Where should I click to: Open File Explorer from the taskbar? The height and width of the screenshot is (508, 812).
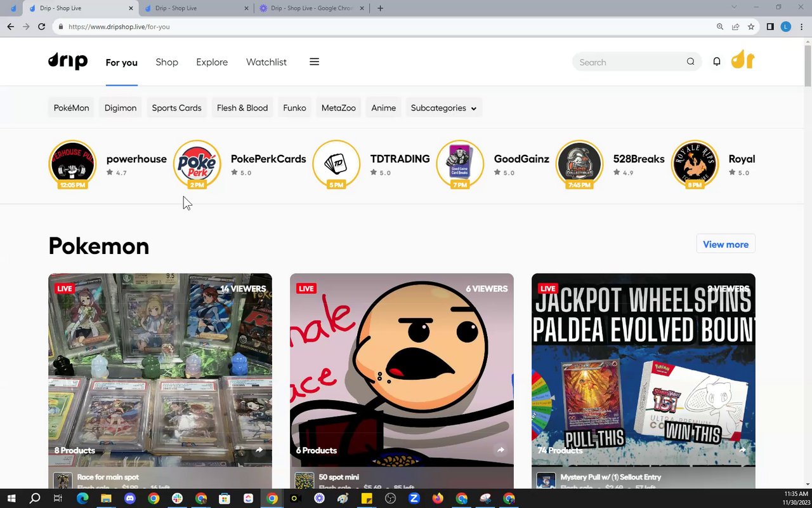pos(106,498)
